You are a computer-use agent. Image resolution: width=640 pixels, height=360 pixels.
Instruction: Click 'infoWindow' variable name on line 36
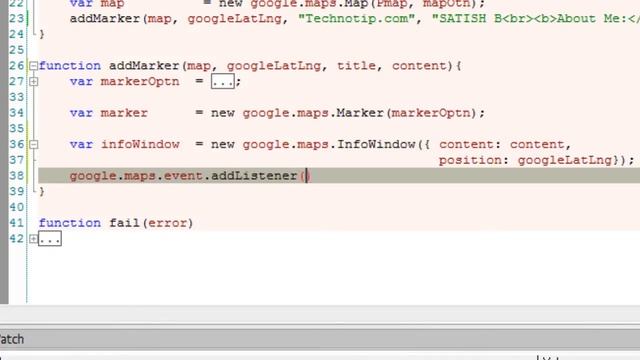click(x=140, y=144)
